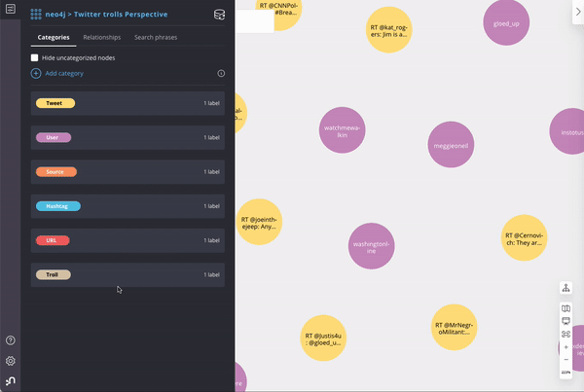
Task: Fit graph to screen icon
Action: pos(566,334)
